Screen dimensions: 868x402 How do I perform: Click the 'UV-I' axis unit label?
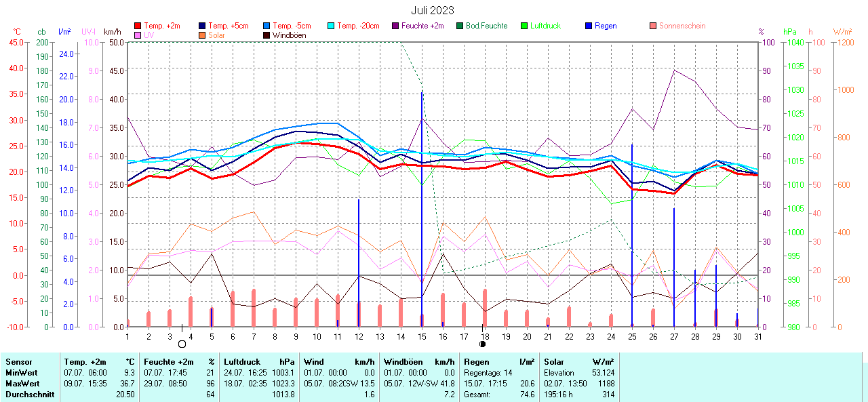(89, 32)
